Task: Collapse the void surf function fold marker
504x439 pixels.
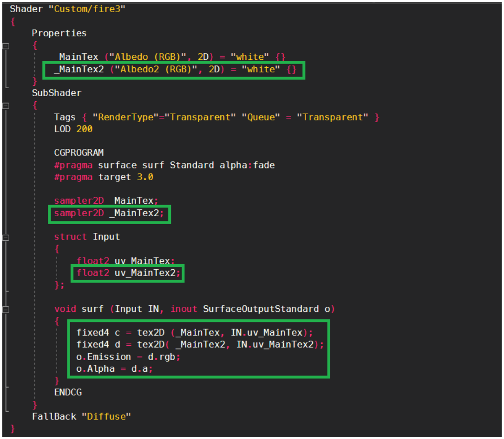Action: pos(6,310)
